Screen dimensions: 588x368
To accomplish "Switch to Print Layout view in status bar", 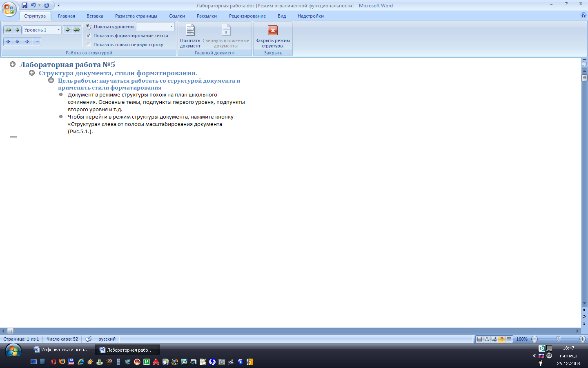I will click(x=479, y=339).
